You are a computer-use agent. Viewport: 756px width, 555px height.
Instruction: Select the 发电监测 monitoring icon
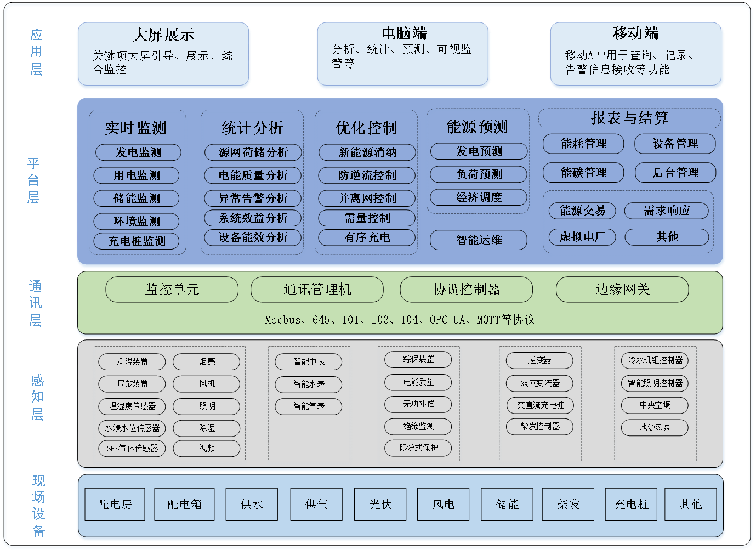(x=137, y=152)
